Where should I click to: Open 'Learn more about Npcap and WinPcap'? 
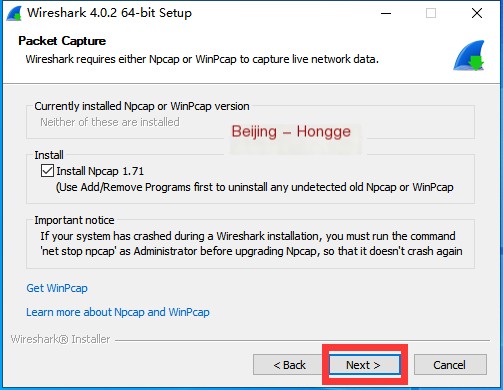click(118, 312)
